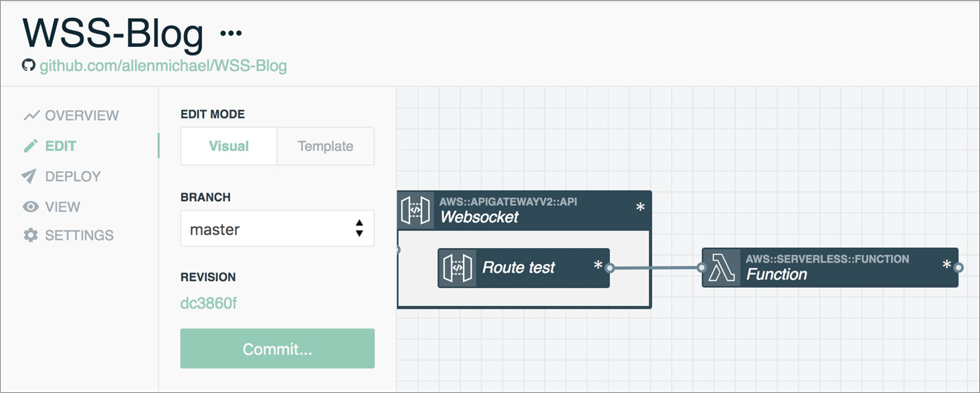Click the Commit... button
This screenshot has width=980, height=393.
[278, 348]
